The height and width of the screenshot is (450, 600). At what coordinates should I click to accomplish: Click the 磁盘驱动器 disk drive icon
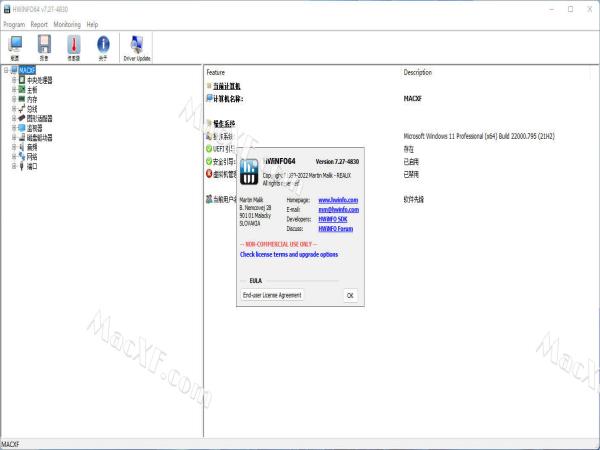22,137
